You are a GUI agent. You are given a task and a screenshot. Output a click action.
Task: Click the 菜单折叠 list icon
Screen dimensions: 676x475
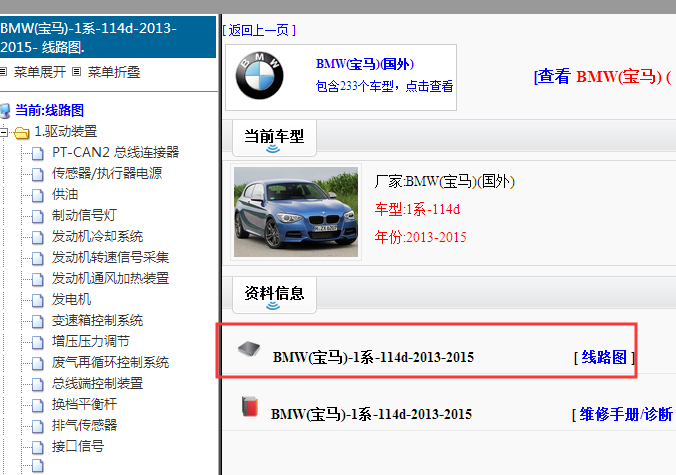tap(76, 72)
